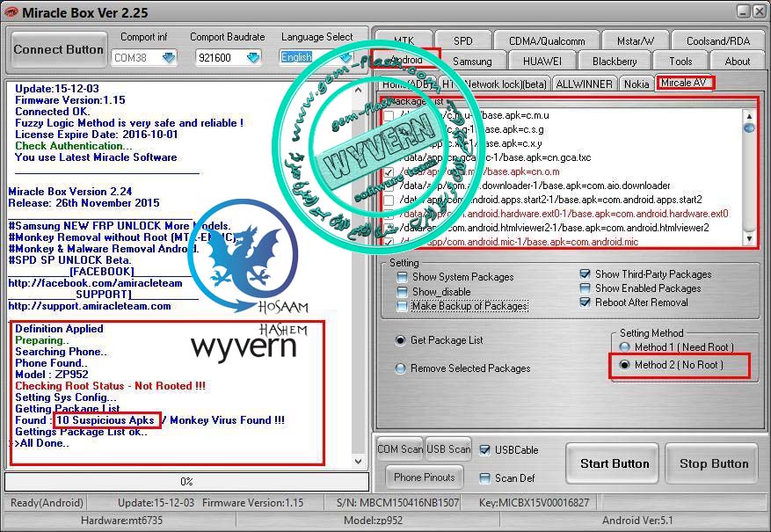Toggle the Scan Def checkbox
This screenshot has height=532, width=771.
pos(484,477)
